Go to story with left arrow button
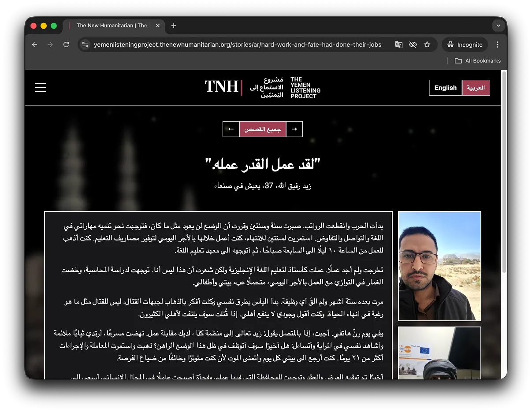532x412 pixels. 231,129
